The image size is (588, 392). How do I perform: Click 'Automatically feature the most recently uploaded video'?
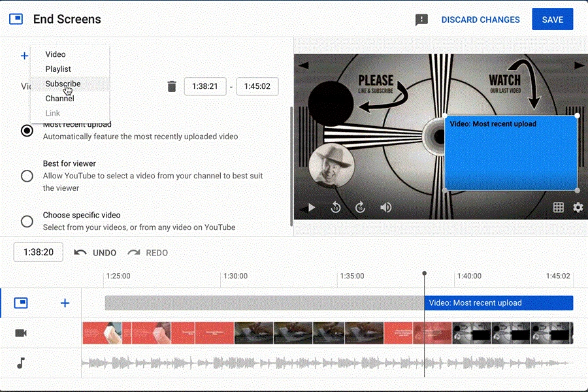(140, 137)
